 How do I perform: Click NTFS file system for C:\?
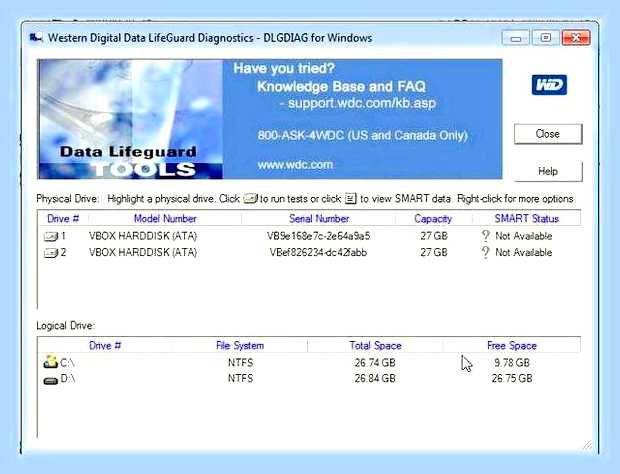pyautogui.click(x=240, y=363)
